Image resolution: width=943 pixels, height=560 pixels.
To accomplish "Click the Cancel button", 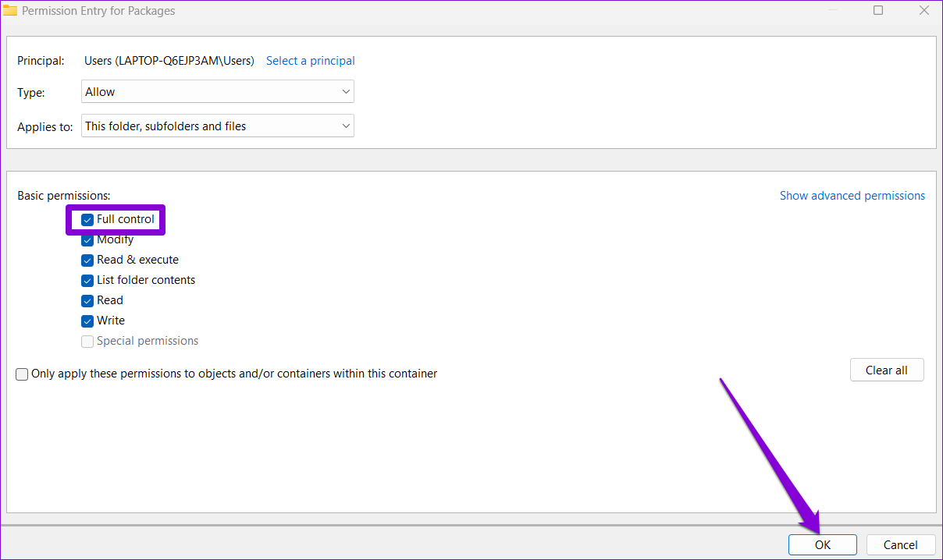I will [x=901, y=545].
